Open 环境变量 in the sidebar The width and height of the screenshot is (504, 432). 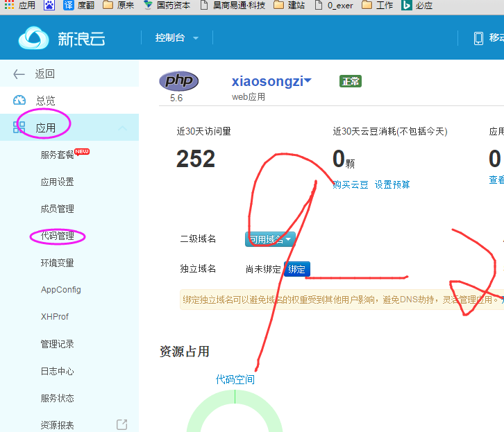point(57,263)
